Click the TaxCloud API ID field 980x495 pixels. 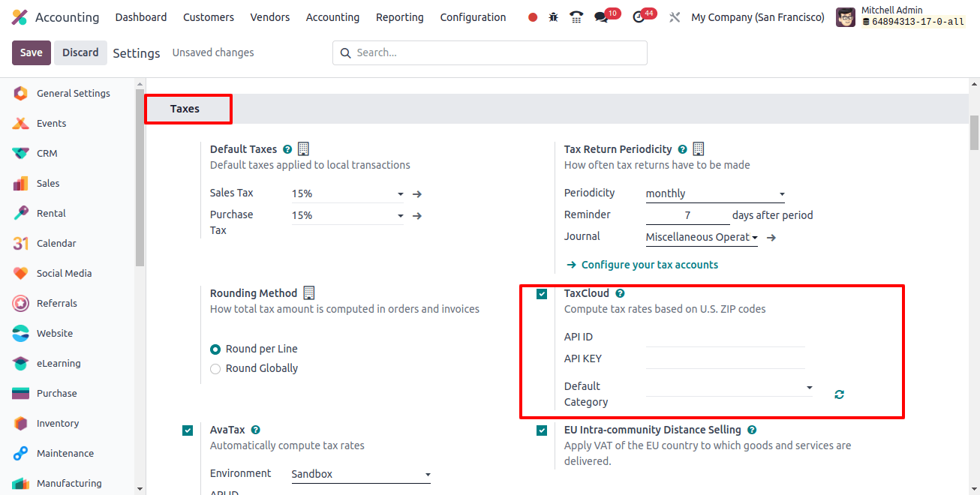tap(725, 337)
